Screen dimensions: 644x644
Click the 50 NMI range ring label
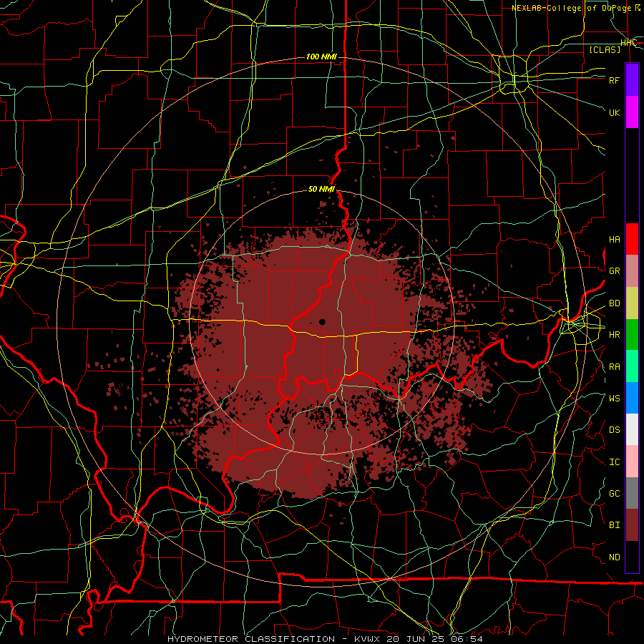tap(321, 189)
